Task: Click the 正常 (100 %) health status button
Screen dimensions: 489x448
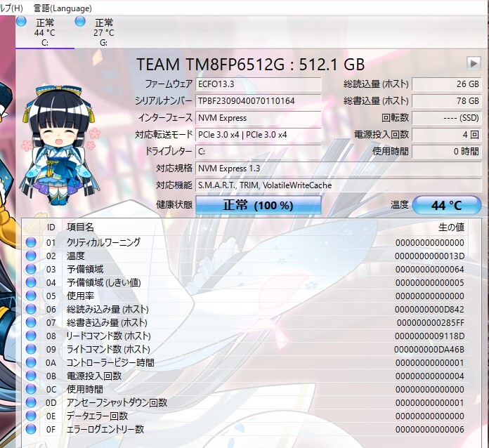Action: pyautogui.click(x=259, y=205)
